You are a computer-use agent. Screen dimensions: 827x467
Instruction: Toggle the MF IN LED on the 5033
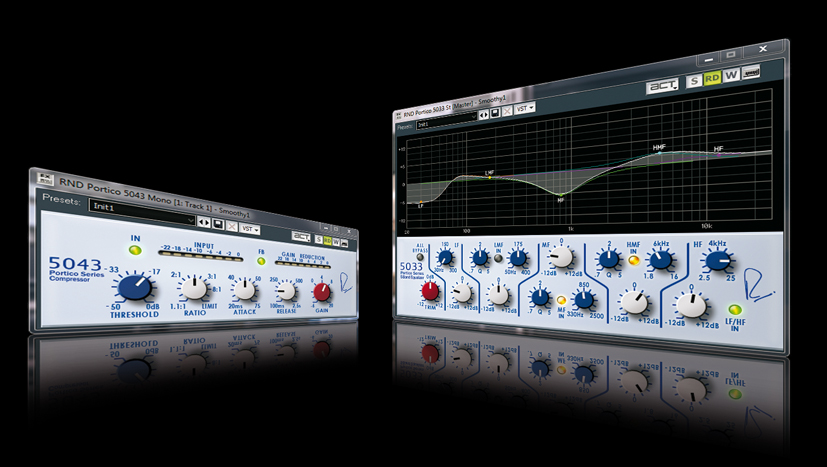click(x=561, y=300)
